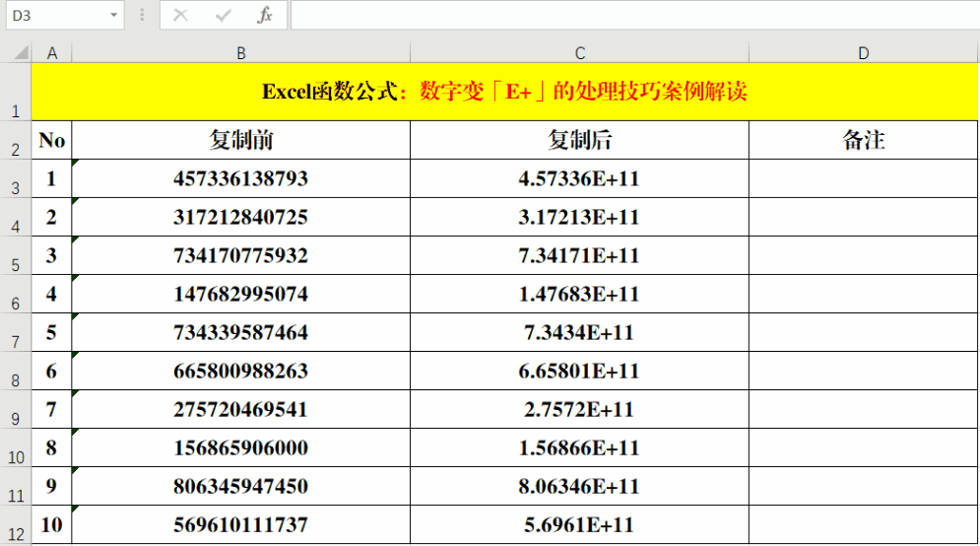Select row 6 header
Viewport: 980px width, 546px height.
(16, 294)
